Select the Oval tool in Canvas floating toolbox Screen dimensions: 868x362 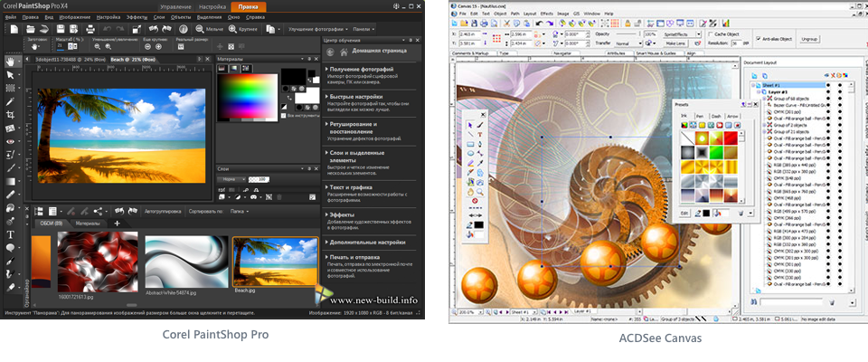[x=470, y=153]
